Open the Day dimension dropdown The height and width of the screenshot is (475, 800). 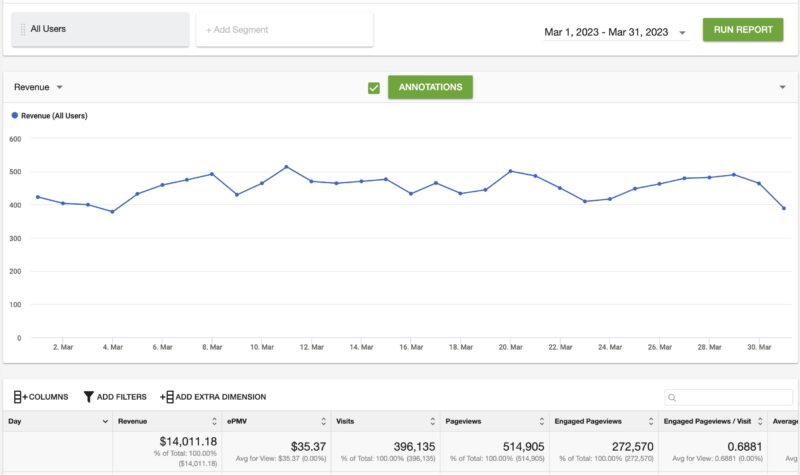105,422
